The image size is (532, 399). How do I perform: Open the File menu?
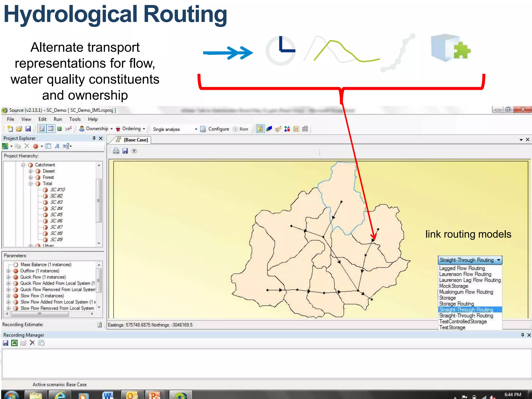coord(11,119)
